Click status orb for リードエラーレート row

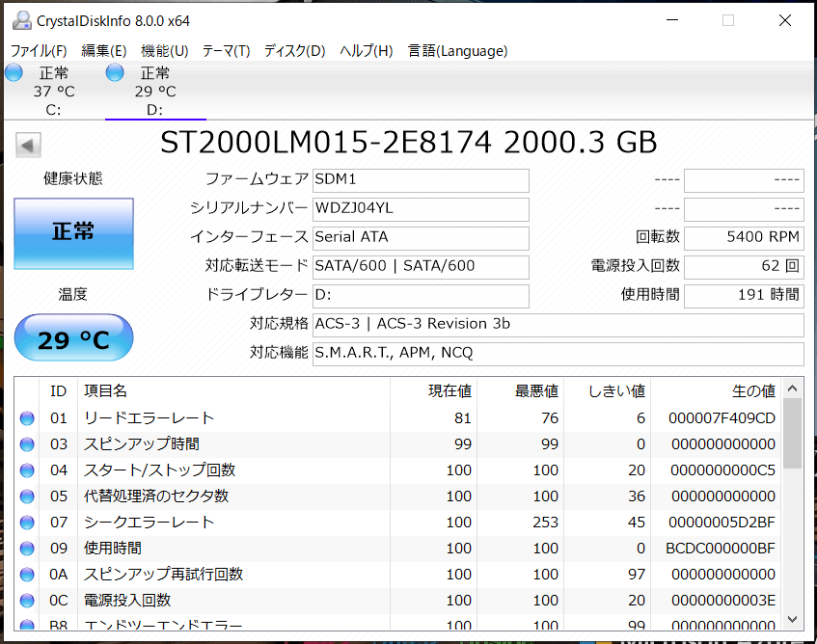pos(27,418)
